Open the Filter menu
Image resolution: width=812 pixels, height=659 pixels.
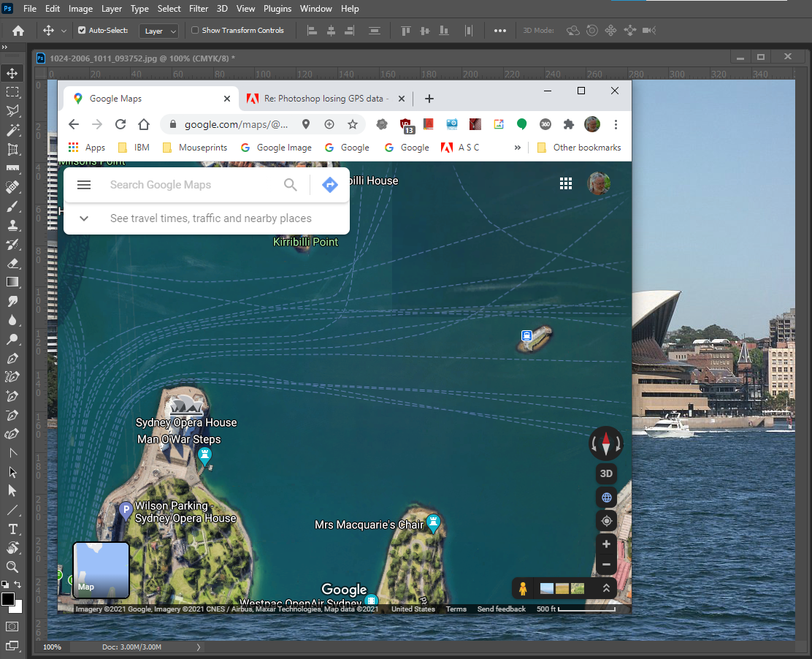[x=198, y=8]
